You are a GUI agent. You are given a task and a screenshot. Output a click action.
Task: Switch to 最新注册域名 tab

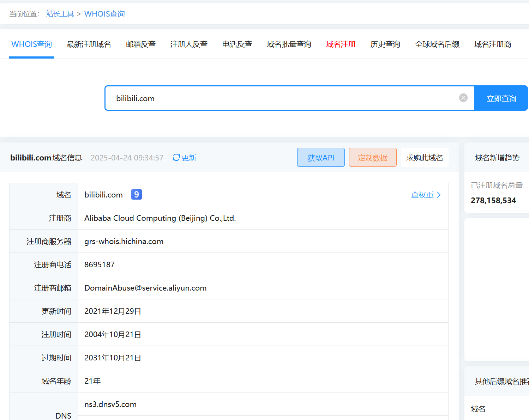coord(89,44)
